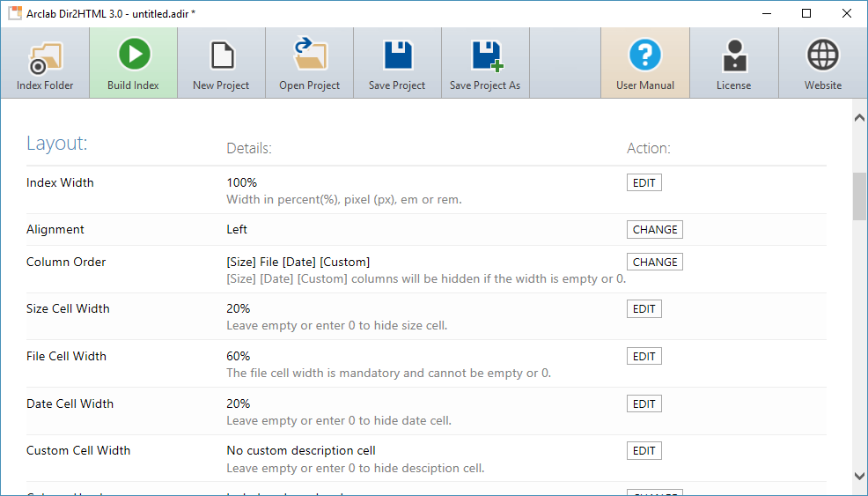Change the Column Order
The width and height of the screenshot is (868, 496).
(655, 263)
